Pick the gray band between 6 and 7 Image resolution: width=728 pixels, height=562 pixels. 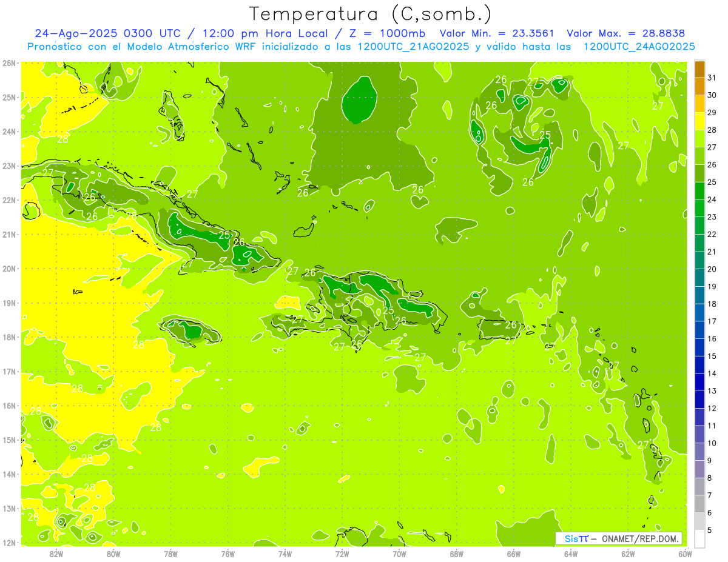(699, 504)
